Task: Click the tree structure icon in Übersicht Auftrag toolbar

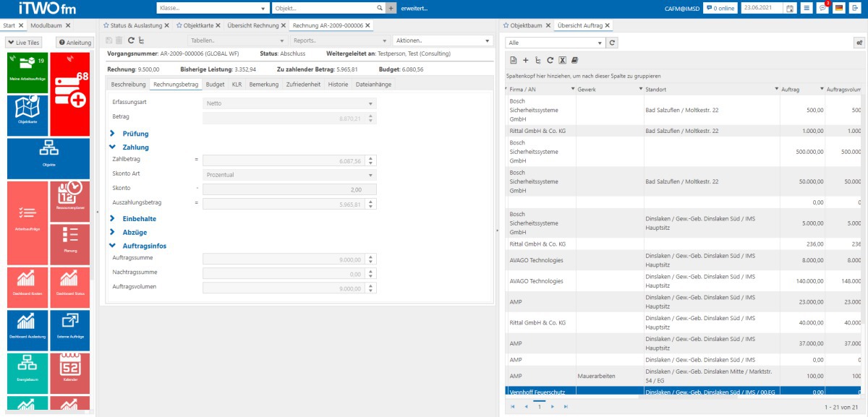Action: pyautogui.click(x=538, y=60)
